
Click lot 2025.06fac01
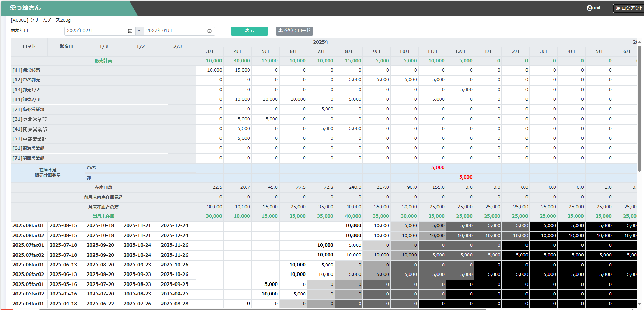28,265
